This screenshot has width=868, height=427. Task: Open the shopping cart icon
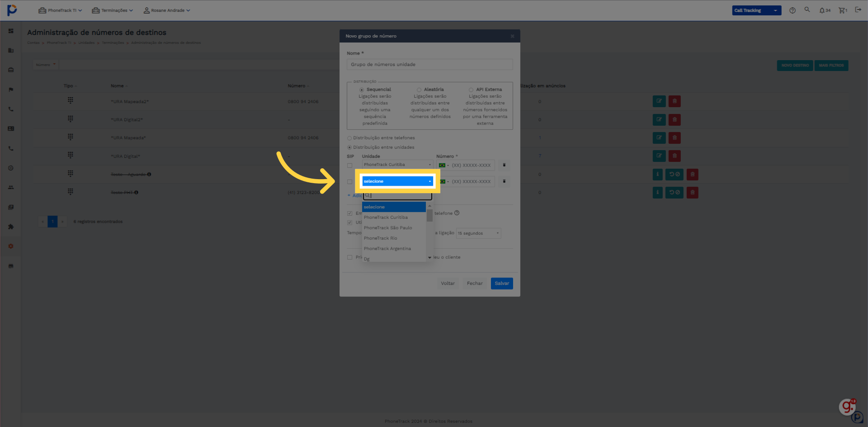coord(843,10)
